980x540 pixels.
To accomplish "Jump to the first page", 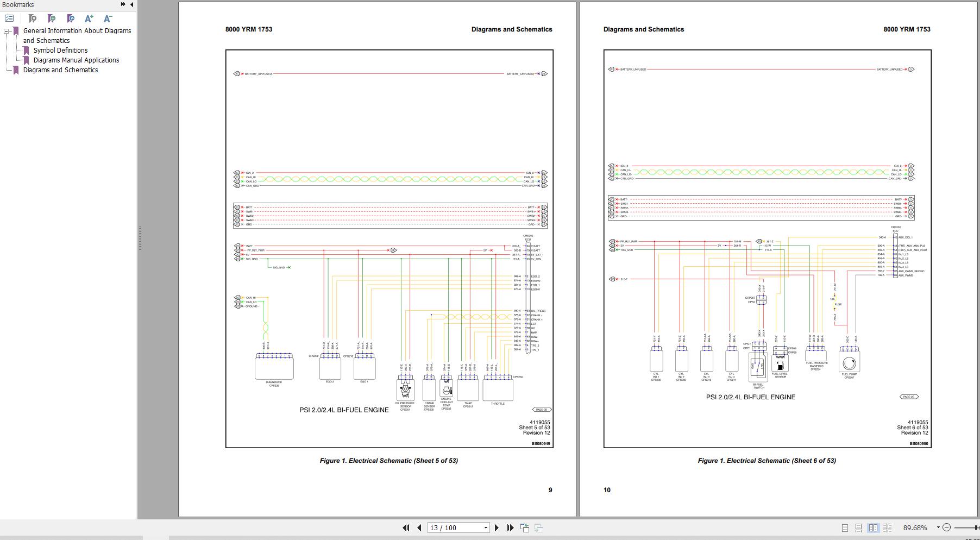I will (406, 528).
